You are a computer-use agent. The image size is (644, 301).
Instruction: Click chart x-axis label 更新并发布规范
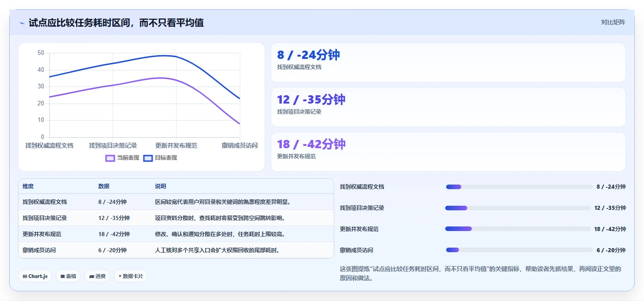click(176, 145)
